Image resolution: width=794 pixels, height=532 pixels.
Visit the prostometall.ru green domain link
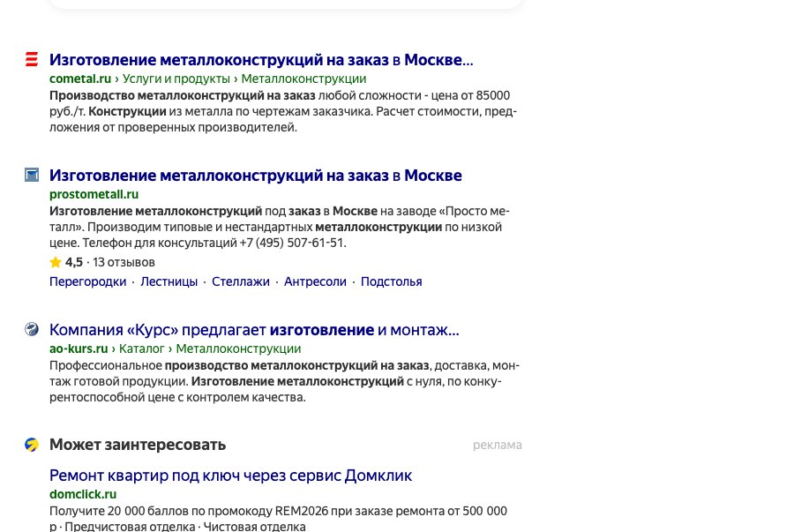[x=94, y=194]
